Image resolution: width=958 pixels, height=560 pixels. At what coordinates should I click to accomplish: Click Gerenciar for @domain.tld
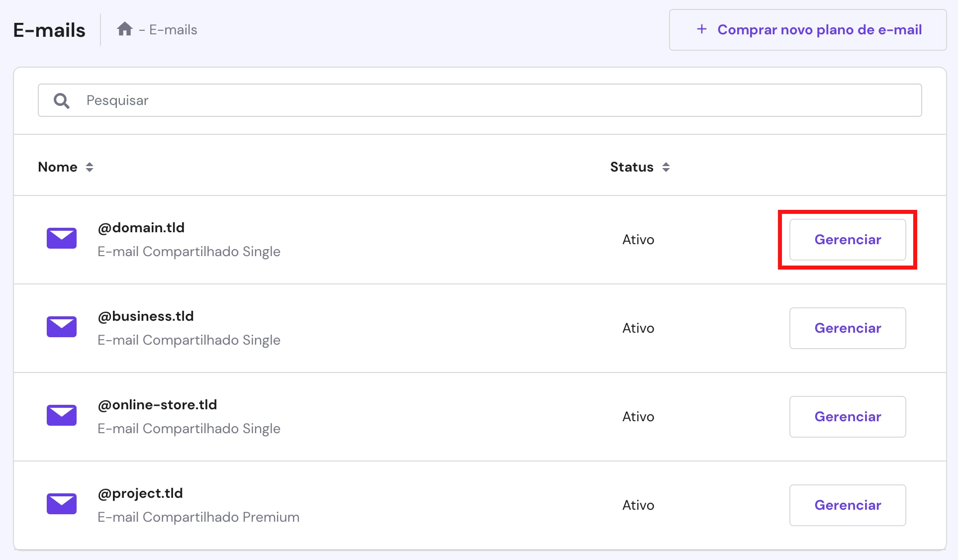pyautogui.click(x=848, y=239)
